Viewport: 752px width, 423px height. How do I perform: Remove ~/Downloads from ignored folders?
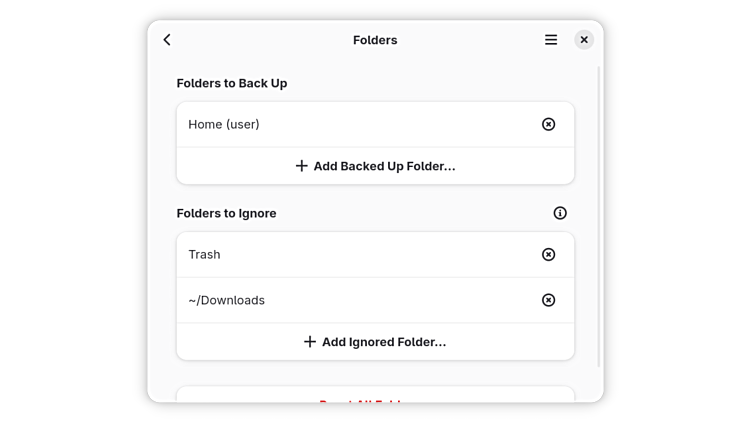pos(548,300)
